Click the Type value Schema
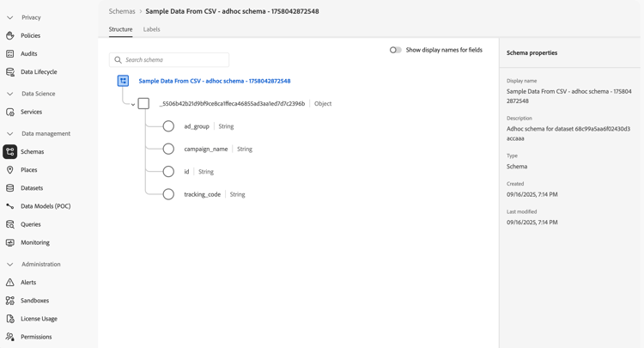 (x=517, y=167)
